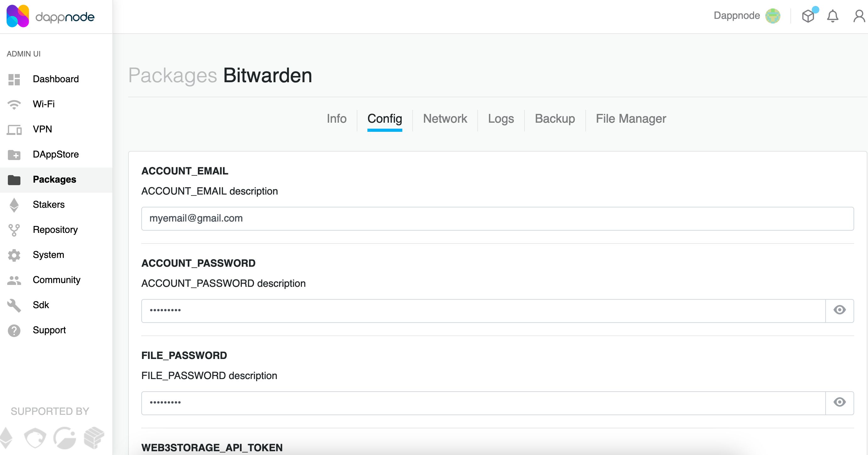Open the notifications bell
868x455 pixels.
click(x=833, y=16)
